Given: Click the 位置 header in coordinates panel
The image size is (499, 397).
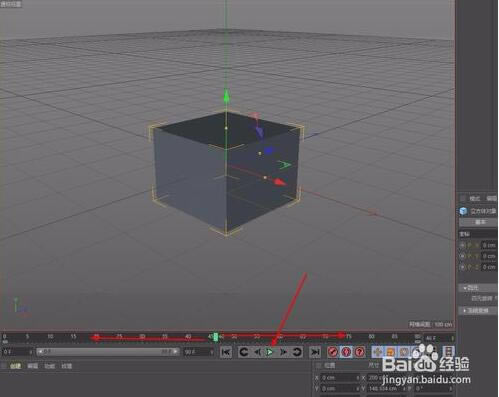Looking at the screenshot, I should pos(330,366).
